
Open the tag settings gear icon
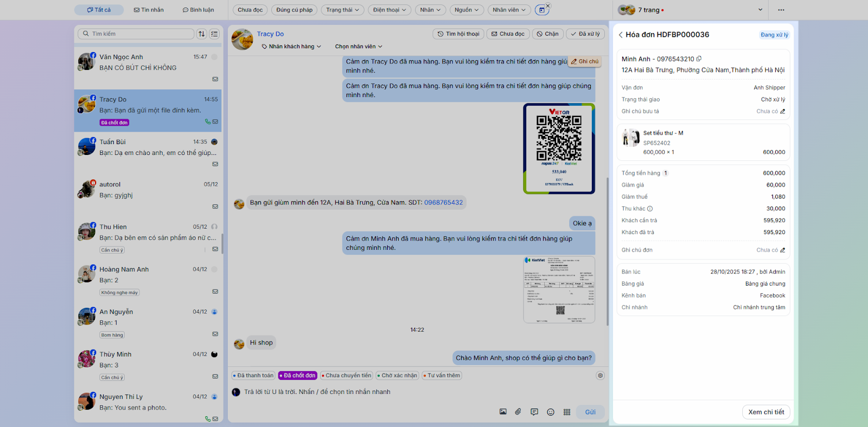pyautogui.click(x=600, y=376)
